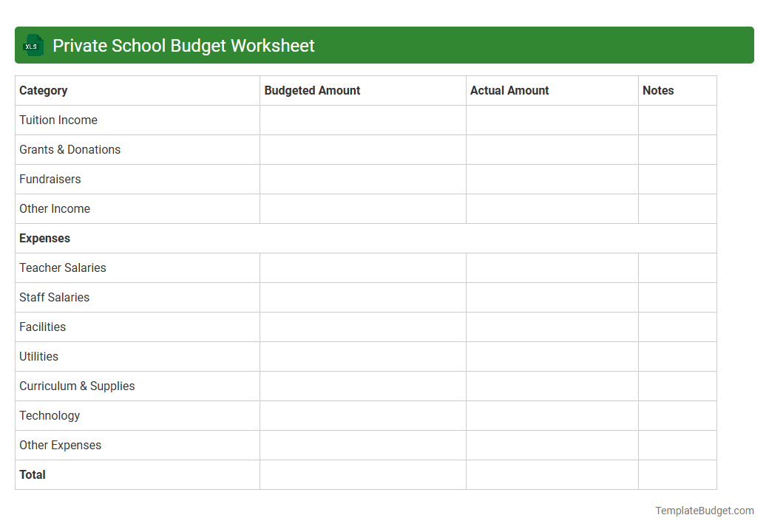Click the Facilities row label
The height and width of the screenshot is (532, 769).
tap(42, 327)
